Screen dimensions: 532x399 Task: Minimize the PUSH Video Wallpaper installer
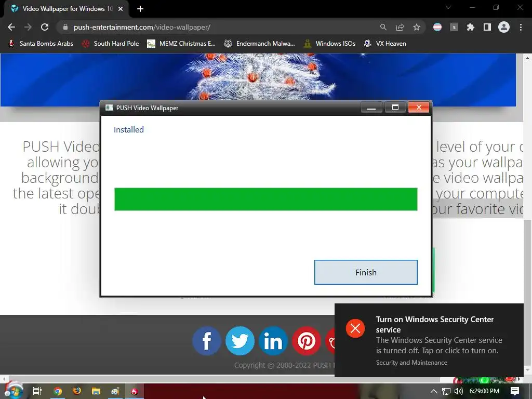coord(371,108)
